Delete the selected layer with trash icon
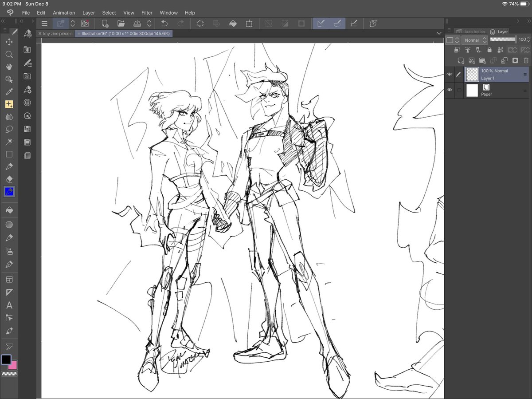This screenshot has height=399, width=532. click(x=526, y=60)
